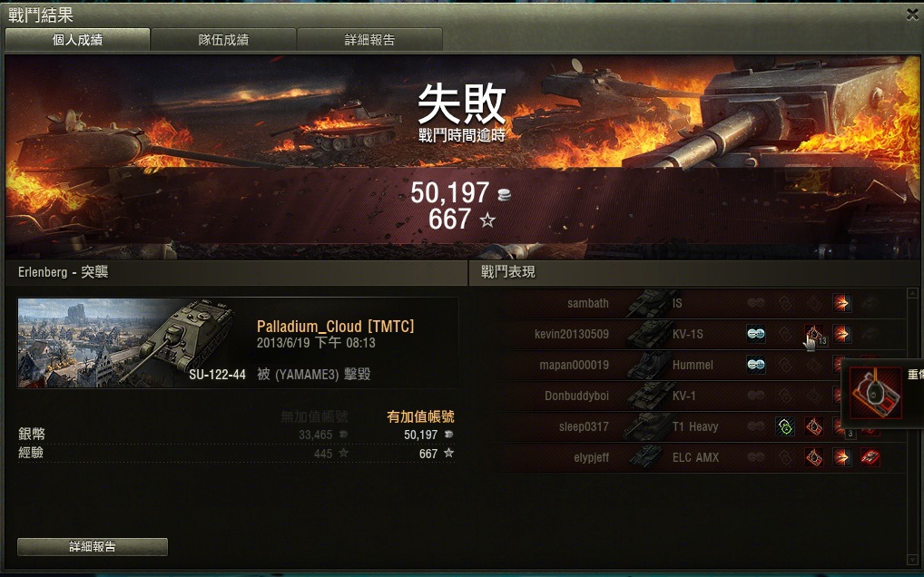Click the scroll down arrow of the battle performance list
The image size is (924, 577).
[913, 560]
